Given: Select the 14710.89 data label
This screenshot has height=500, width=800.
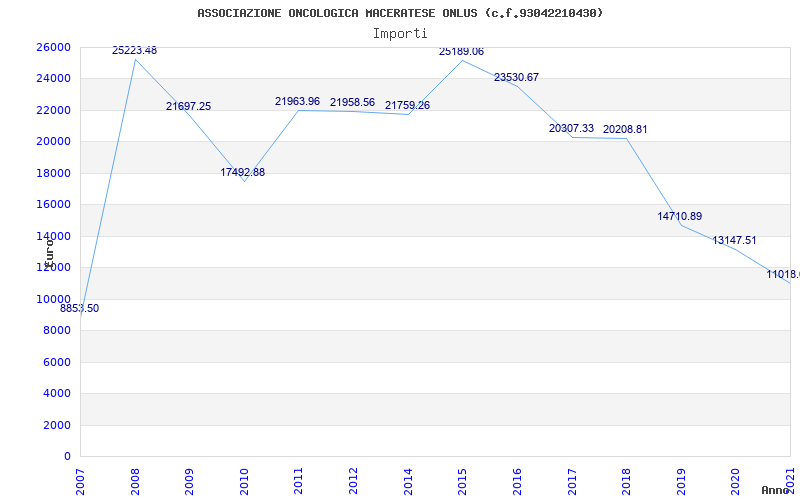Looking at the screenshot, I should (680, 216).
